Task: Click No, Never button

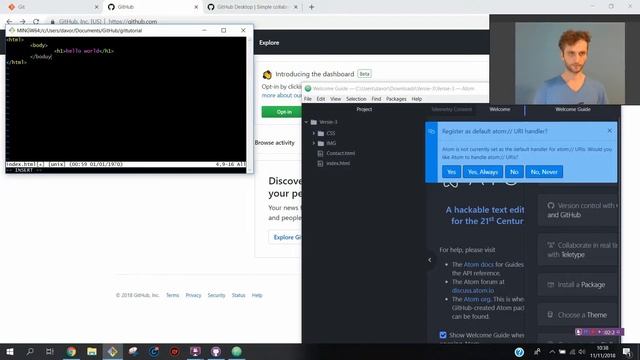Action: click(544, 172)
